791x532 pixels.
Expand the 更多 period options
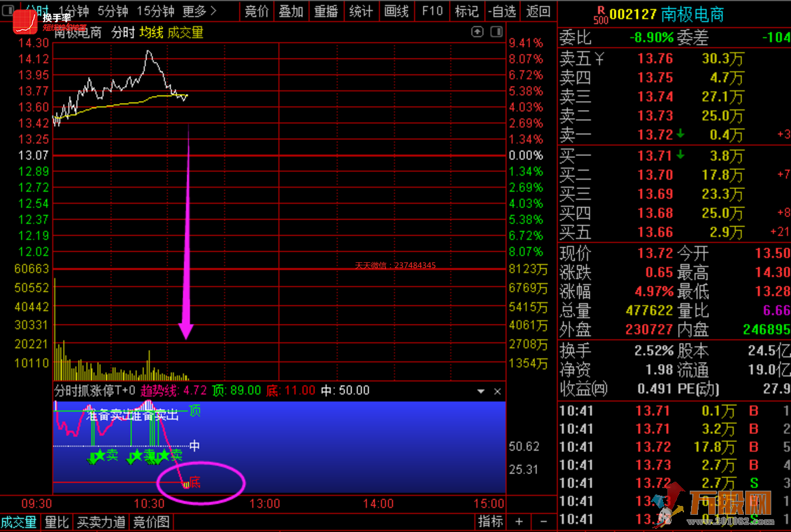coord(199,11)
